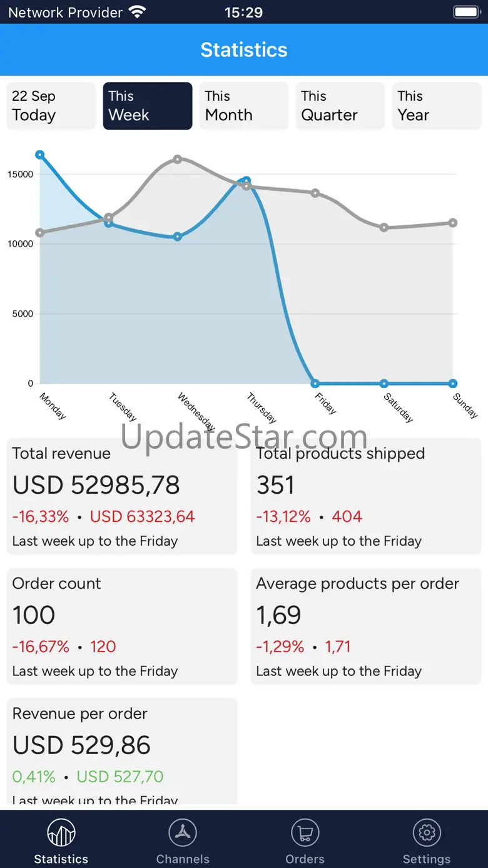
Task: Open the Total revenue card
Action: (122, 496)
